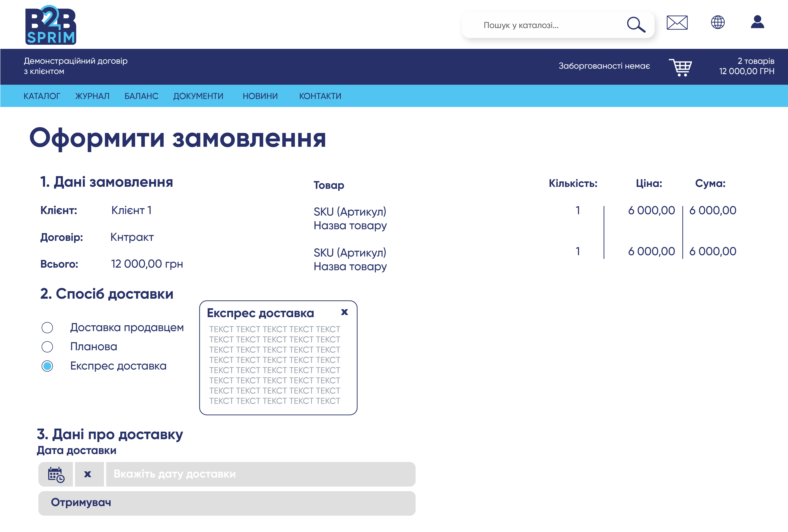
Task: Click cart summary 12 000,00 ГРН
Action: point(747,71)
